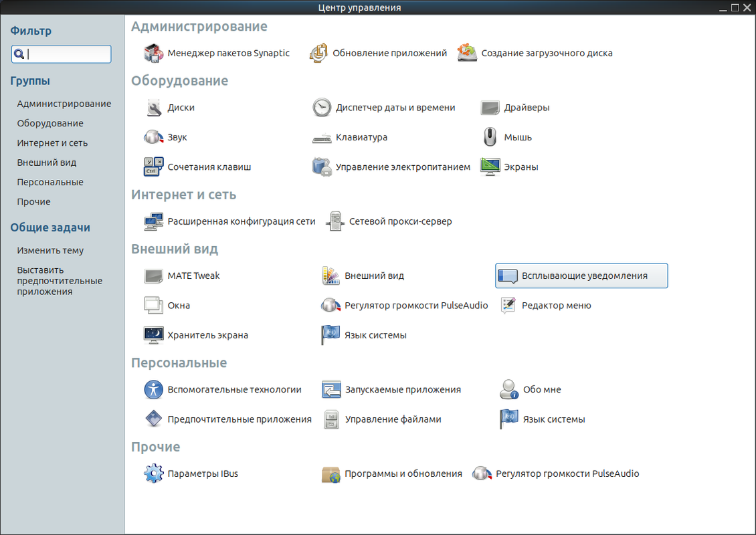Open Хранитель экрана screensaver icon

153,335
